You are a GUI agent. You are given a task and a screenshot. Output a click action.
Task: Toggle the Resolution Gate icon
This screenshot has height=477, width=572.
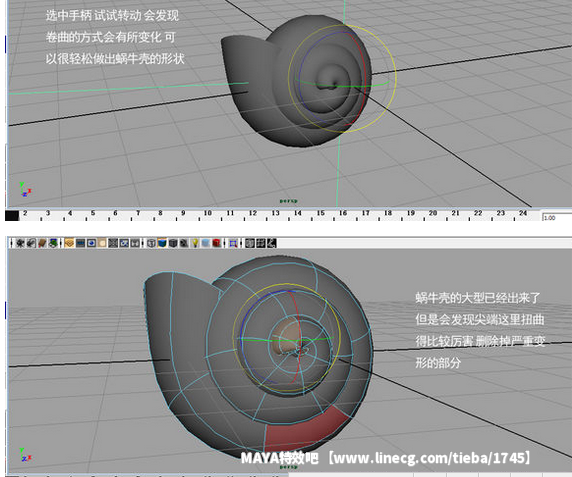click(91, 243)
